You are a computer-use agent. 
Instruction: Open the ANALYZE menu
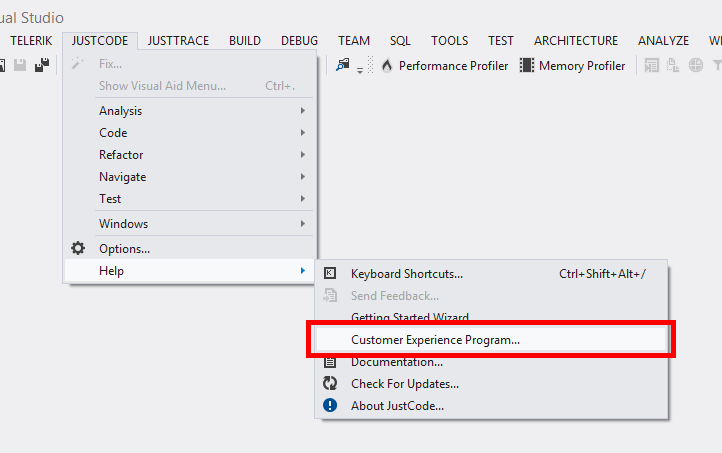[x=663, y=41]
